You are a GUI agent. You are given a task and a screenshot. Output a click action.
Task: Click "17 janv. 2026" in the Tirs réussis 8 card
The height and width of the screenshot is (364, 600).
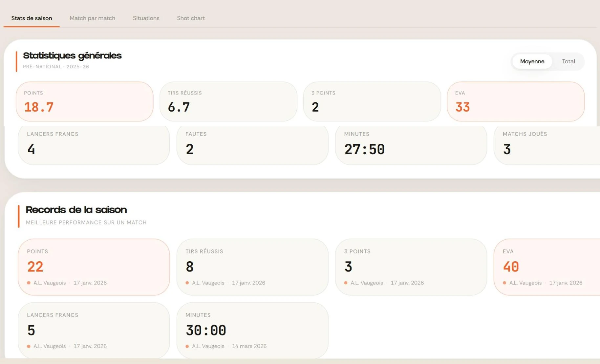248,283
